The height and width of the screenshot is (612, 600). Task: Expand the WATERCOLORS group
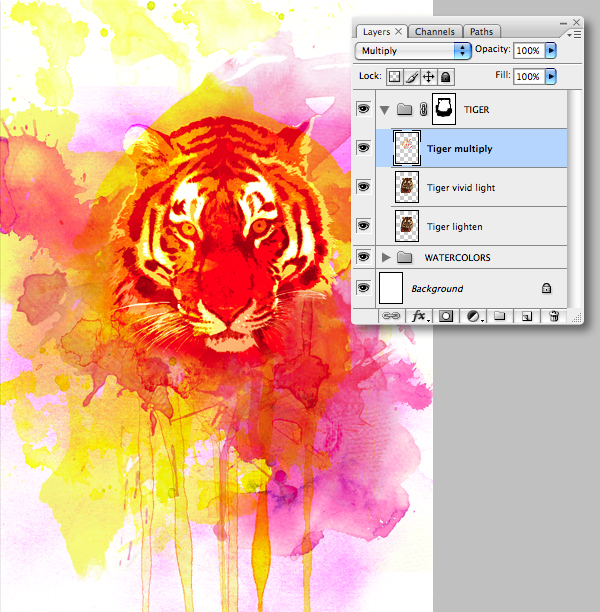pyautogui.click(x=386, y=257)
